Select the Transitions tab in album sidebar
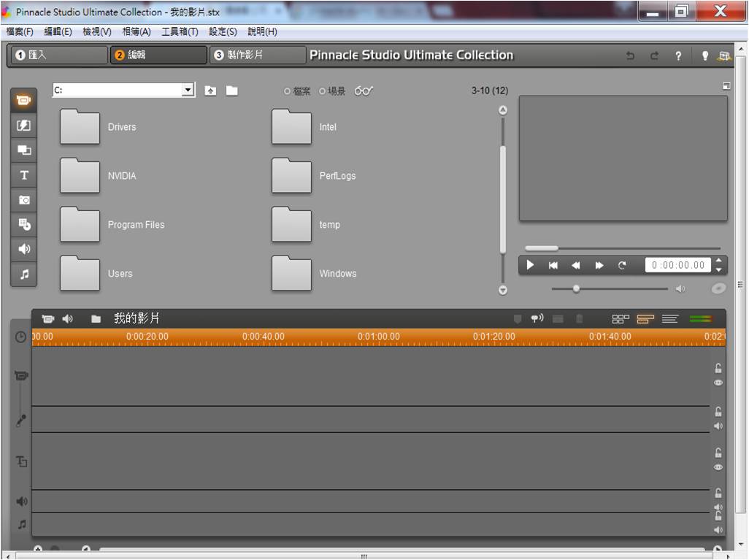749x560 pixels. click(24, 126)
